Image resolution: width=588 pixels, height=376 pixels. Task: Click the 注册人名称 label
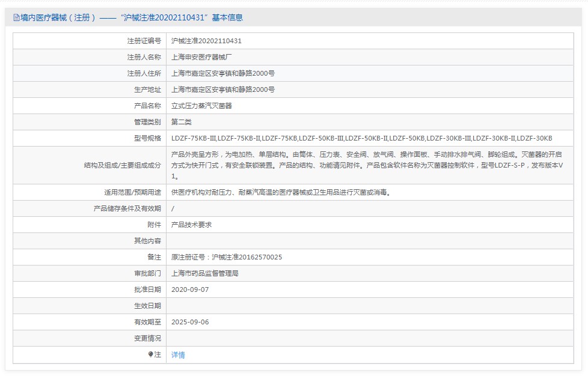click(144, 57)
